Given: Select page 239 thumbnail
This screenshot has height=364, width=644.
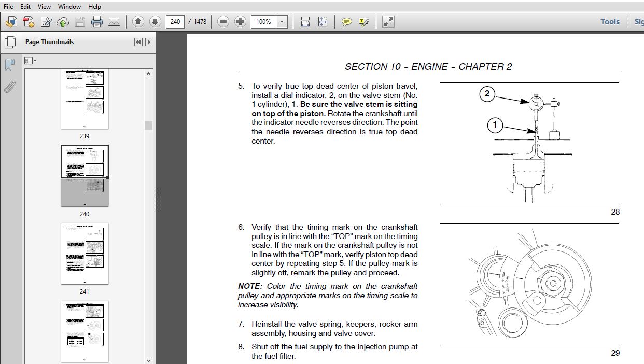Looking at the screenshot, I should [x=85, y=99].
